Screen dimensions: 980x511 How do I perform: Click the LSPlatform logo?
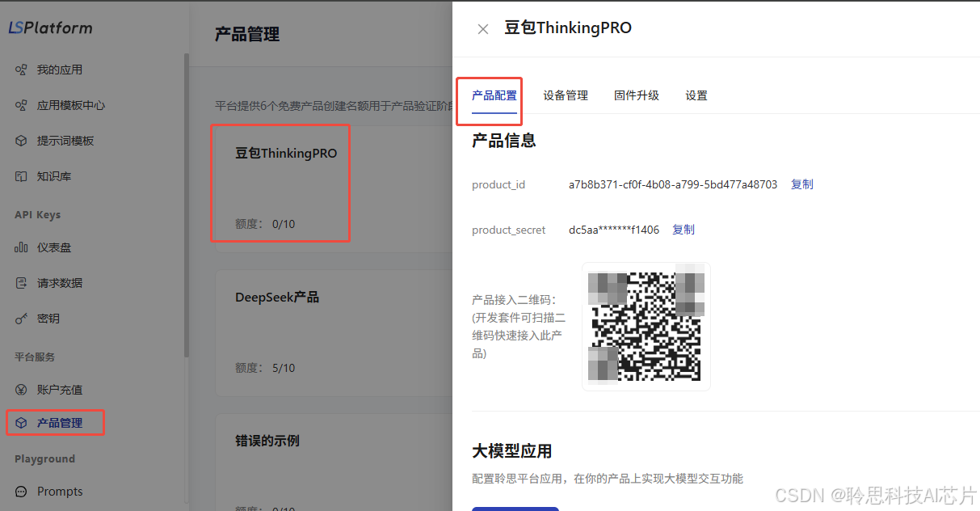[50, 27]
